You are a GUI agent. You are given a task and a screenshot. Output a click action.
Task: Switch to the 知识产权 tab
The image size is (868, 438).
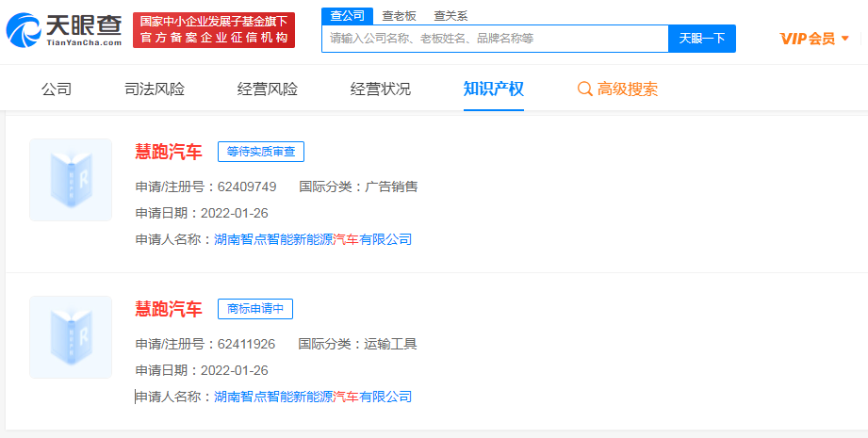click(x=493, y=89)
